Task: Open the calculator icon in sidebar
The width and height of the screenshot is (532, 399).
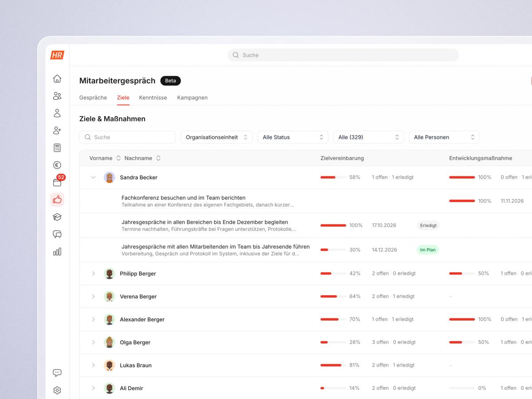Action: point(57,148)
